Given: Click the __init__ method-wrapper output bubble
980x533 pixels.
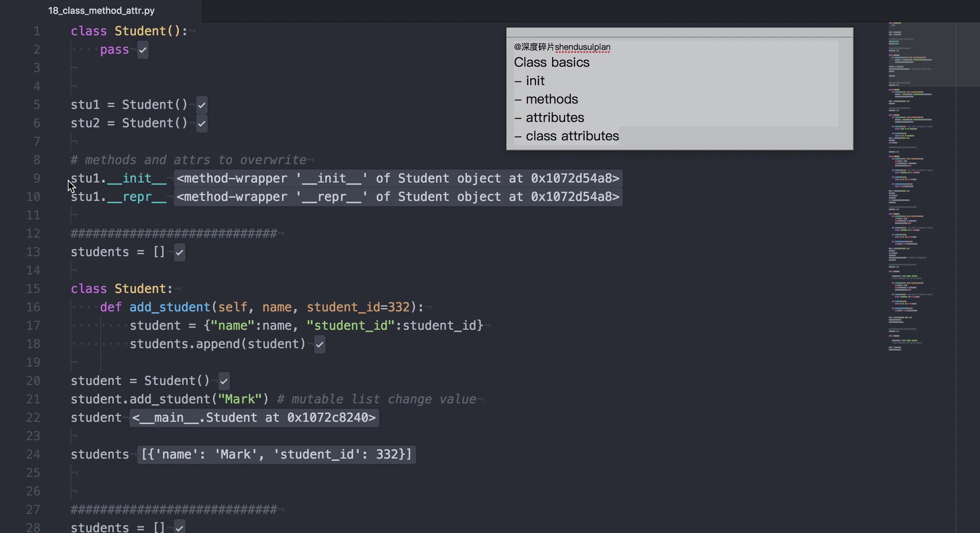Looking at the screenshot, I should pos(398,179).
